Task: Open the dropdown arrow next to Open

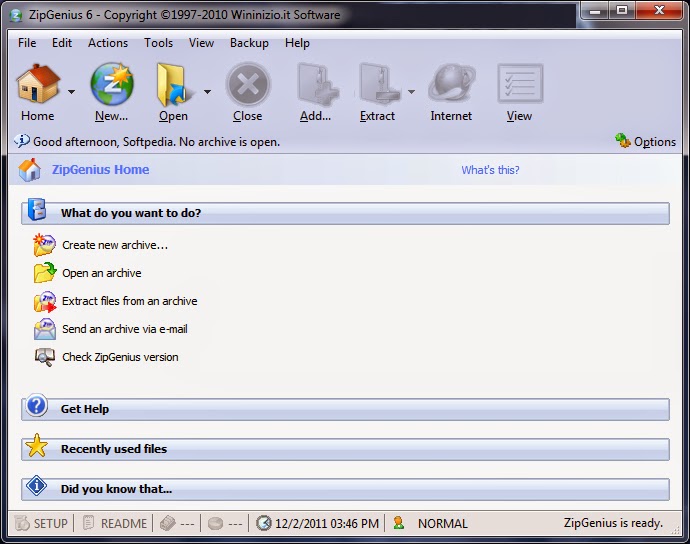Action: click(207, 92)
